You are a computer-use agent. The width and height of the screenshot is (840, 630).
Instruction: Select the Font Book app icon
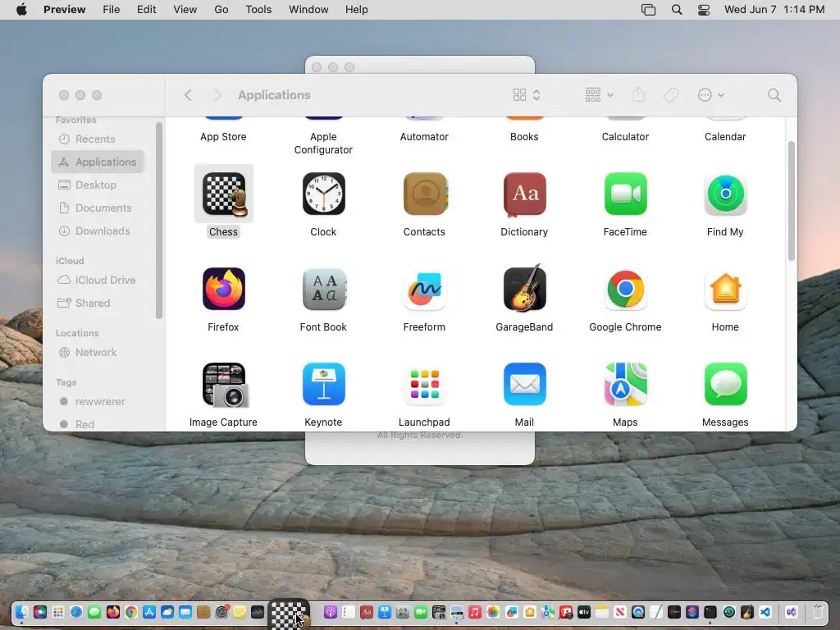(323, 289)
